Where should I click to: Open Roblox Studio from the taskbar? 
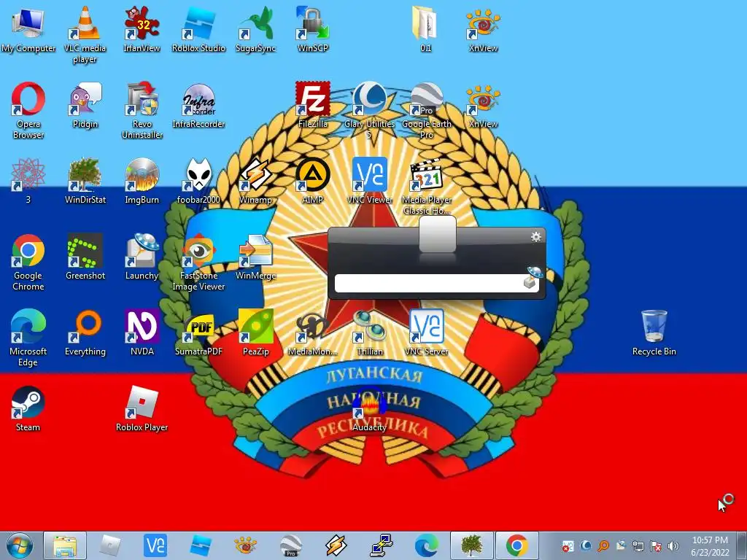click(x=201, y=545)
